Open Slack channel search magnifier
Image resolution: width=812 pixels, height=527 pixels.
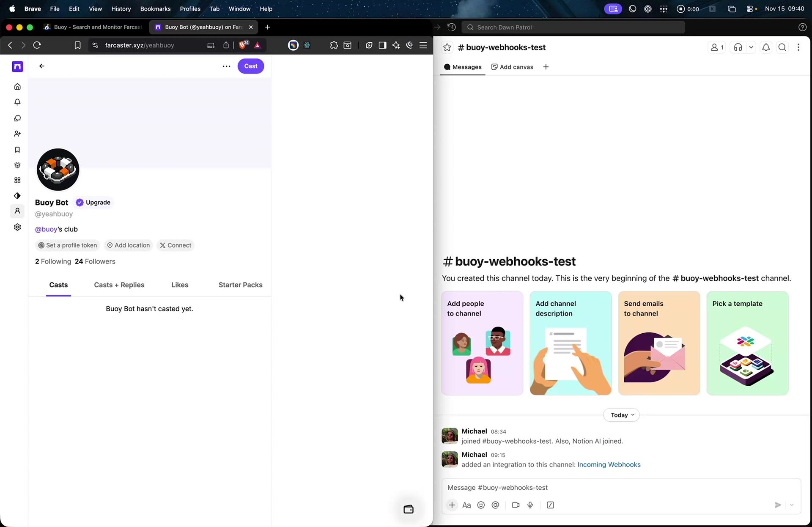782,47
